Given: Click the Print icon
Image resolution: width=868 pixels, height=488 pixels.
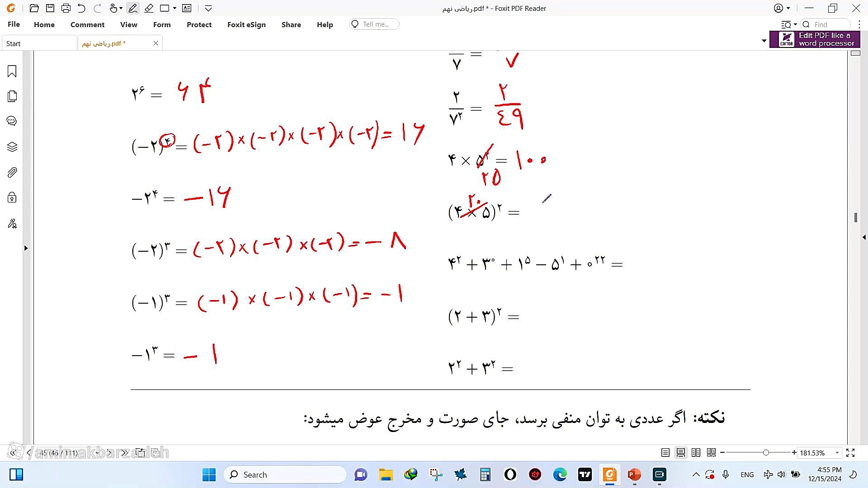Looking at the screenshot, I should 66,8.
